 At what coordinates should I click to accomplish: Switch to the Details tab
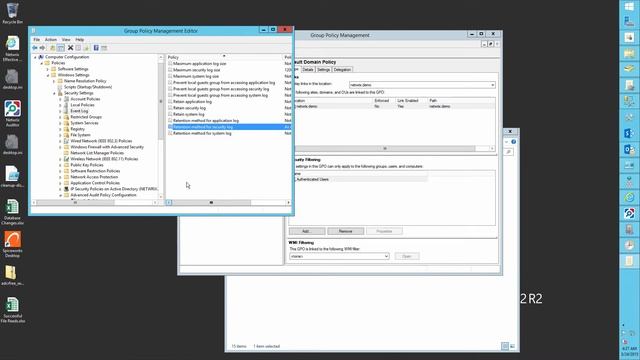pos(308,70)
